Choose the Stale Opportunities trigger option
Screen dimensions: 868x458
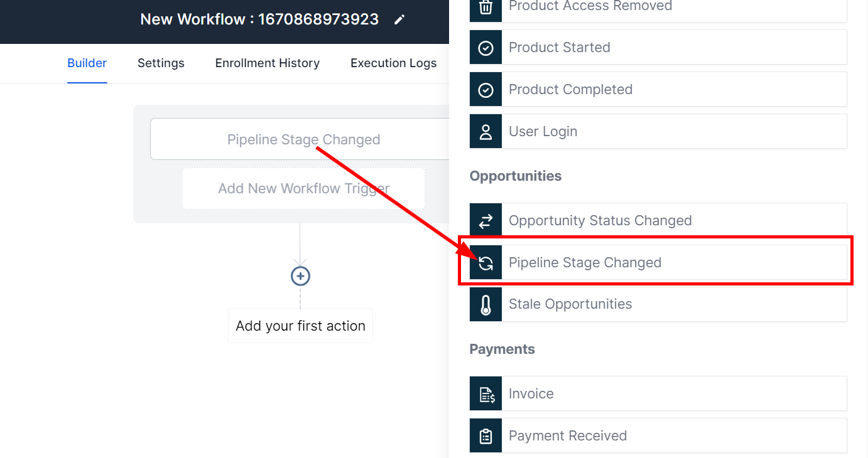673,305
